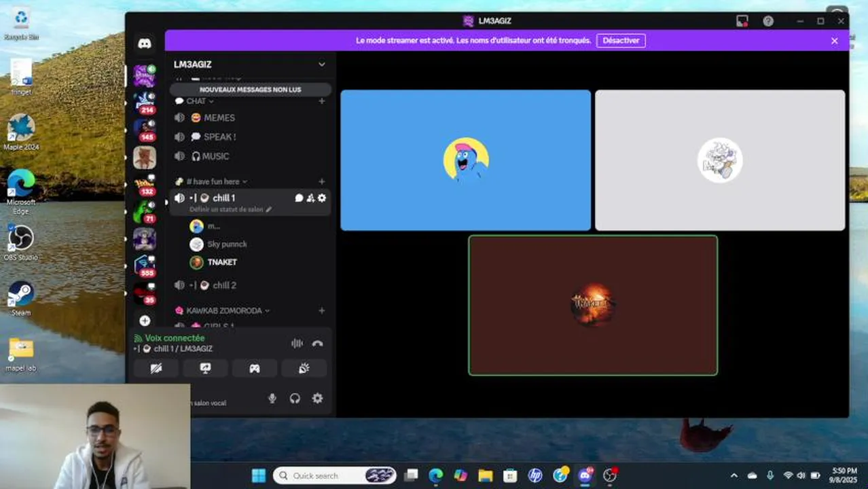Disconnect from voice with hang-up icon

click(317, 344)
